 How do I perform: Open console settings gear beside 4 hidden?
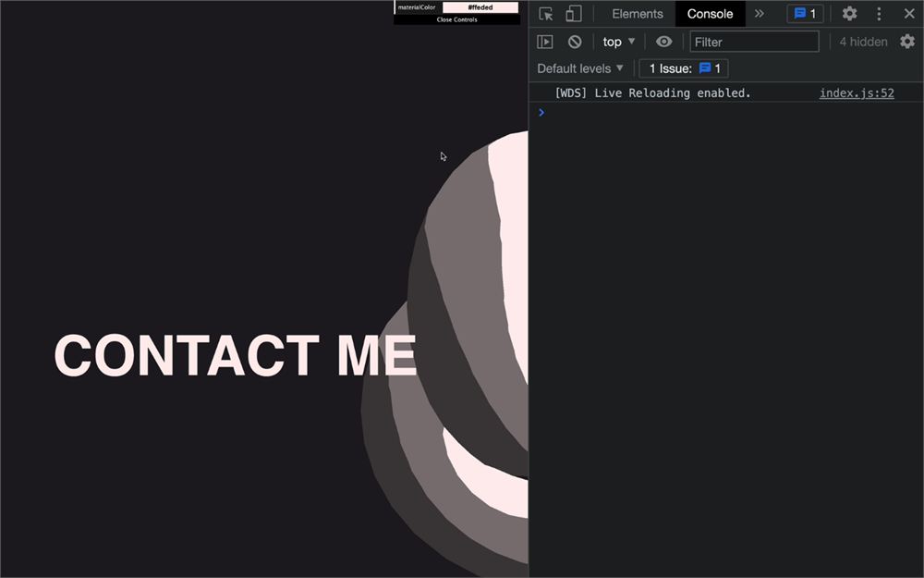(907, 42)
